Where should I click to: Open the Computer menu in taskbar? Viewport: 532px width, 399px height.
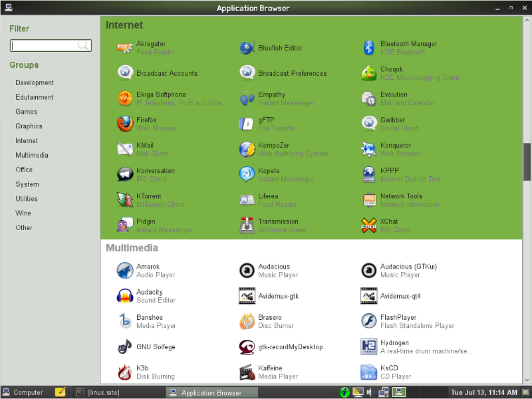[23, 392]
